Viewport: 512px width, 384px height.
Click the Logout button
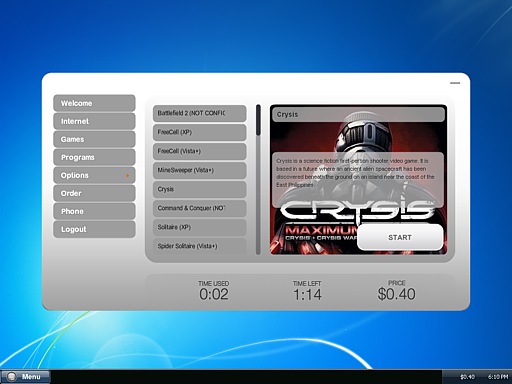tap(94, 229)
